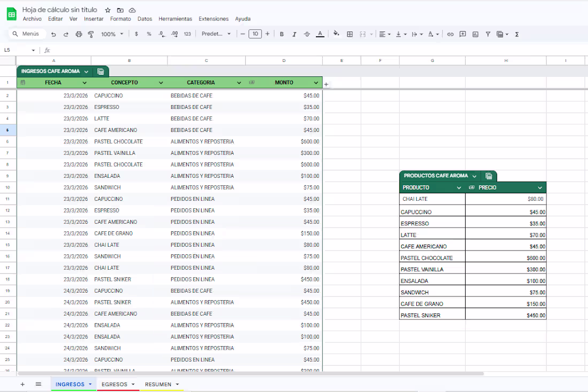
Task: Open Google Sheets home icon
Action: click(12, 14)
